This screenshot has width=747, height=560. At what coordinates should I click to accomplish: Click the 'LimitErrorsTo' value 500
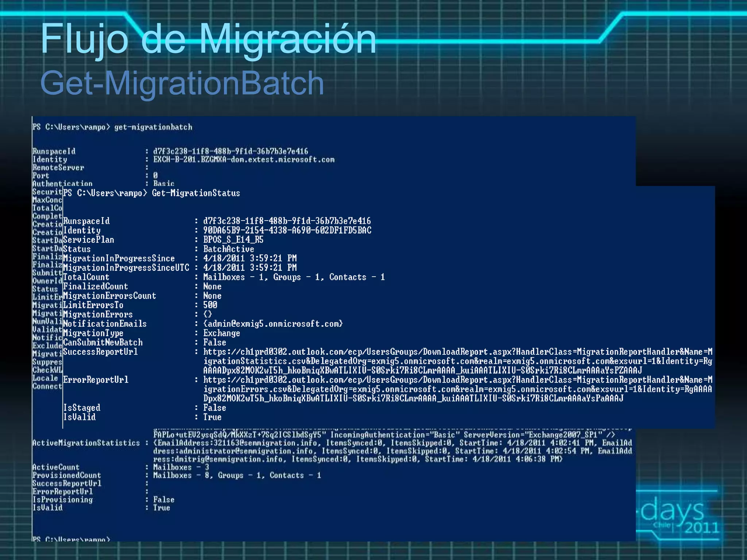[x=210, y=305]
